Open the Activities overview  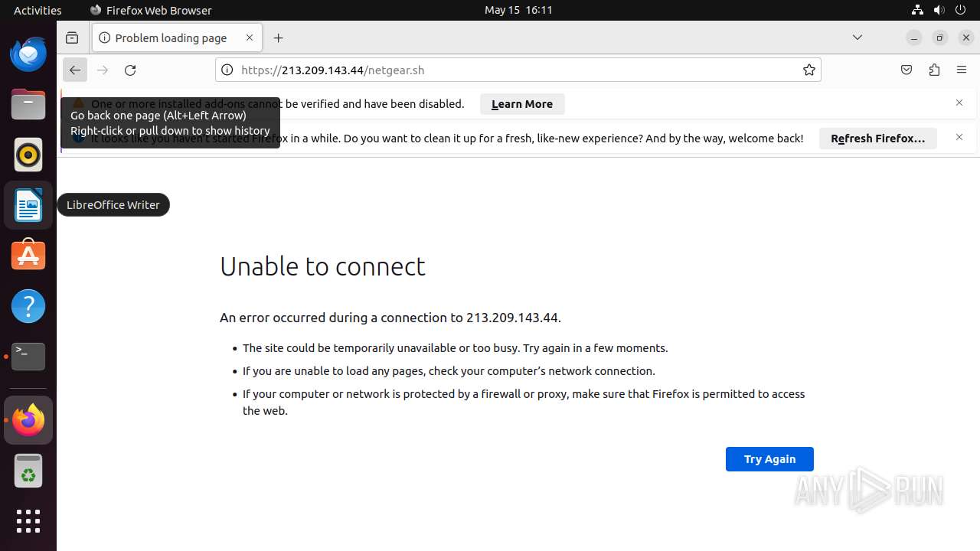click(38, 10)
